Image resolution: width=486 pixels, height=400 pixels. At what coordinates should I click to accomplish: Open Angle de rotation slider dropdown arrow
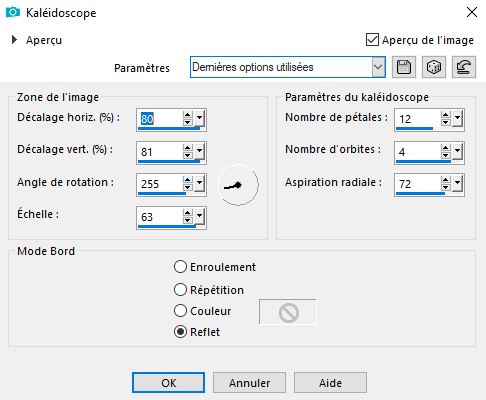tap(199, 183)
